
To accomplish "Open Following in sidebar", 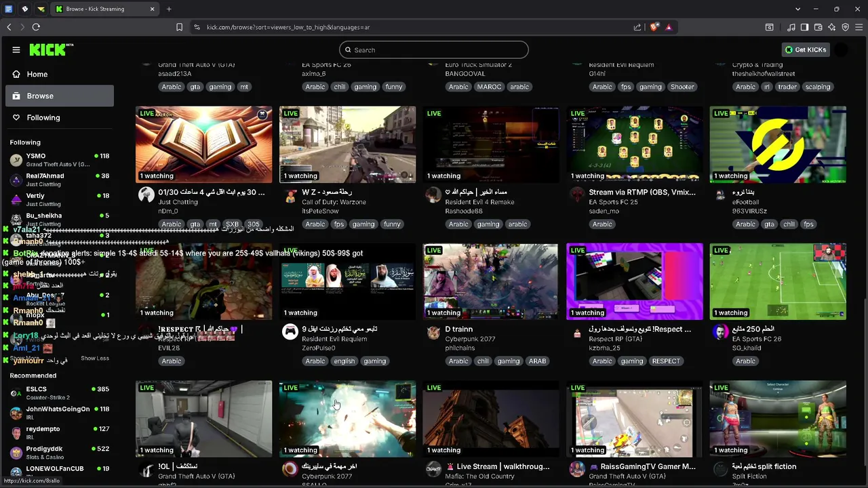I will click(x=60, y=117).
